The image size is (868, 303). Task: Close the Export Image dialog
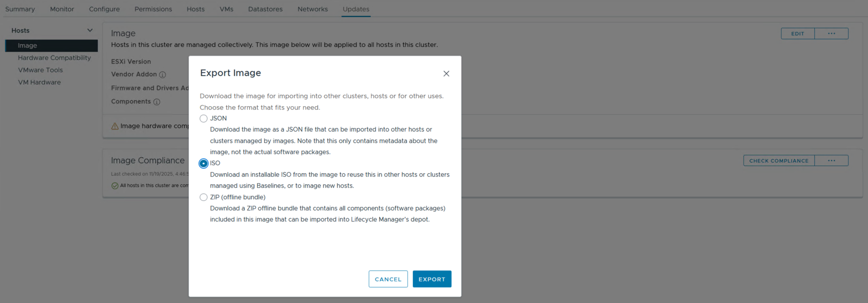coord(446,74)
